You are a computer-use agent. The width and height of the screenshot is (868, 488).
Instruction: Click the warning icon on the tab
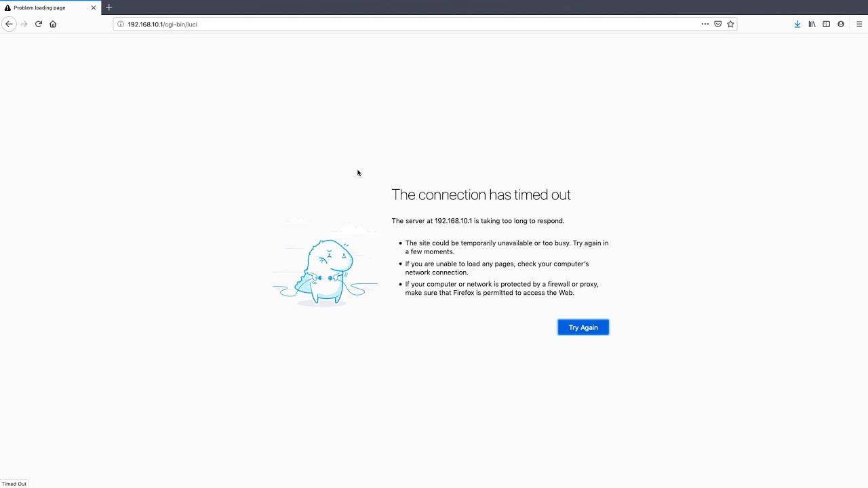click(7, 7)
